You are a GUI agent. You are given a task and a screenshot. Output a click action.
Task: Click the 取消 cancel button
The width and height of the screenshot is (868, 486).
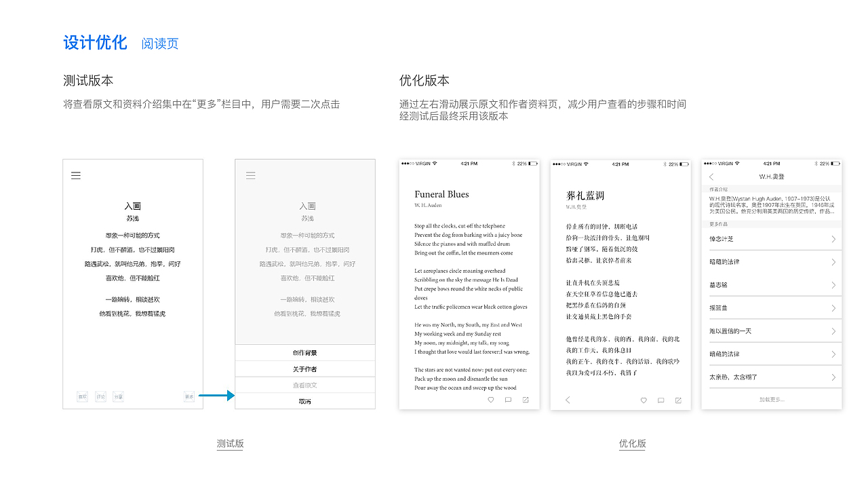(x=305, y=400)
